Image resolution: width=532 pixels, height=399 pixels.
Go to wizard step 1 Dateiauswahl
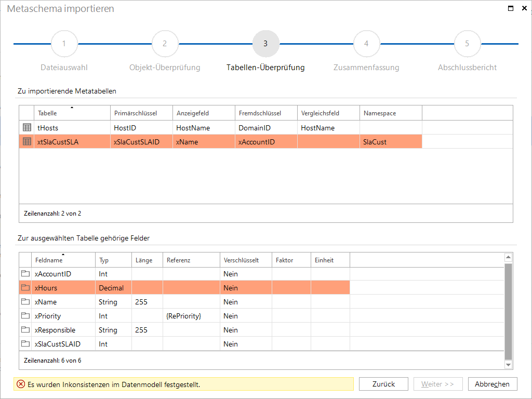tap(64, 44)
